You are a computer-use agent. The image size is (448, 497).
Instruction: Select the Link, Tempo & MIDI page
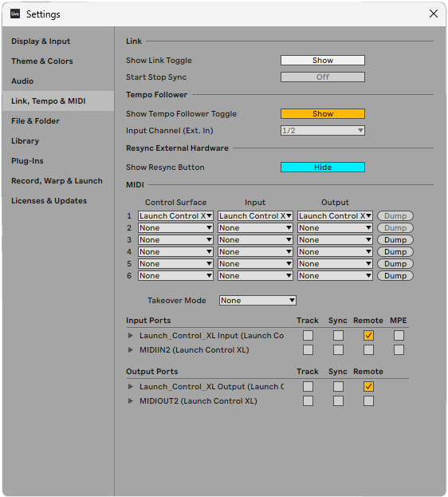pos(58,101)
